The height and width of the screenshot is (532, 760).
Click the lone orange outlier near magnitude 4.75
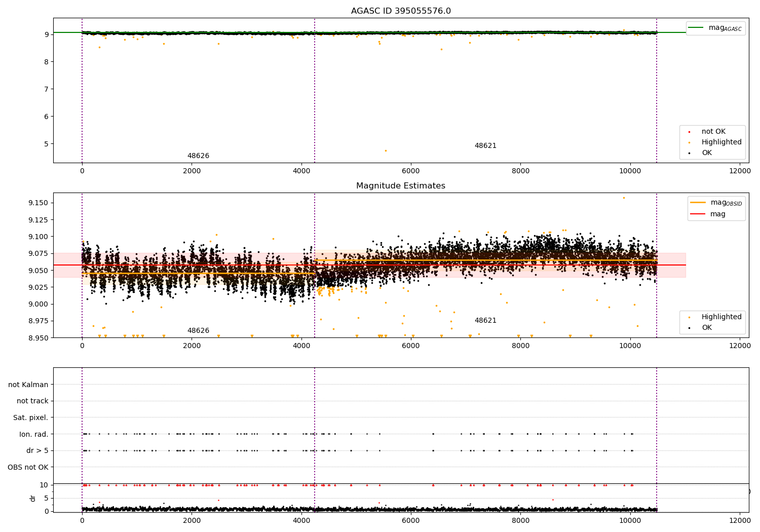pyautogui.click(x=386, y=150)
